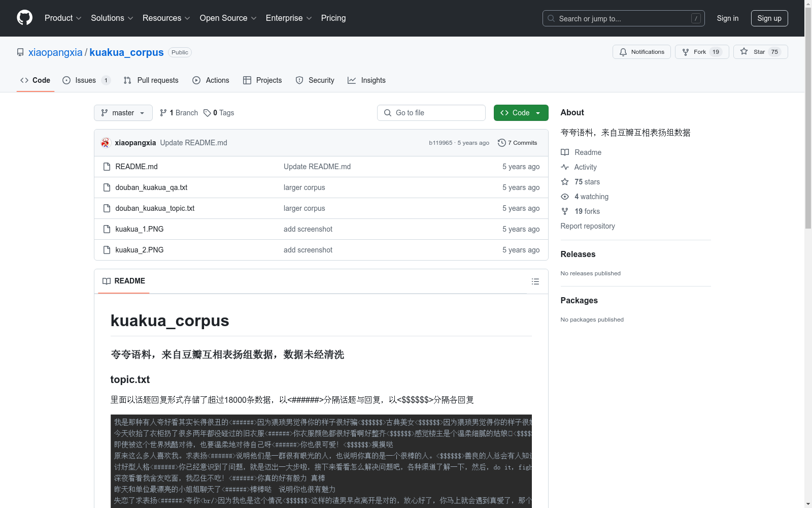
Task: Open 'add screenshot' commit for kuakua_2.PNG
Action: pos(308,250)
